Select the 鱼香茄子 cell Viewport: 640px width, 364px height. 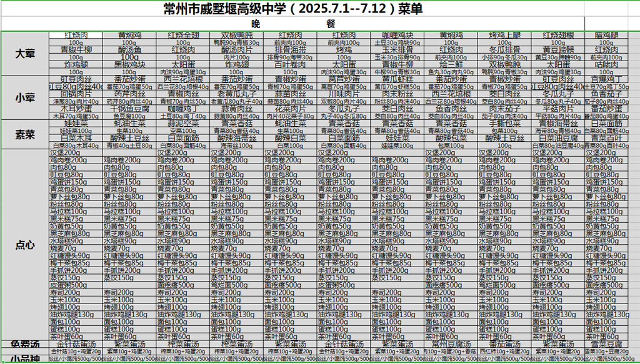[606, 94]
